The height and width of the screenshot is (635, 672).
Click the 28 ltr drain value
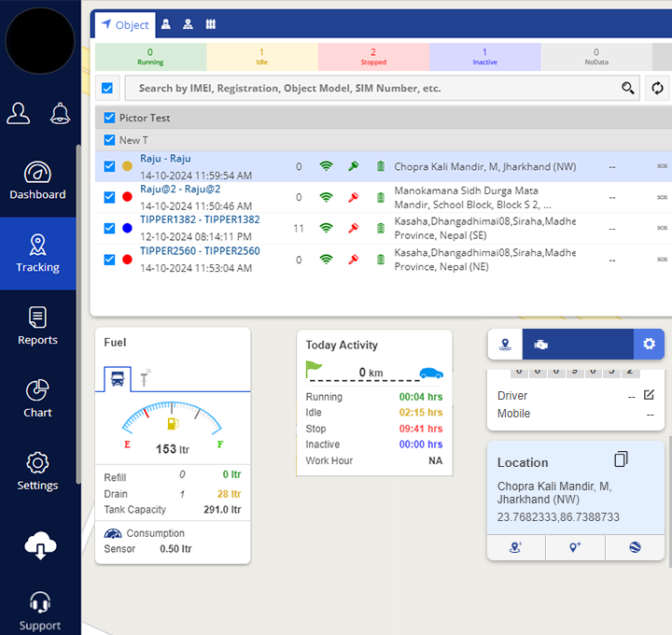click(229, 494)
